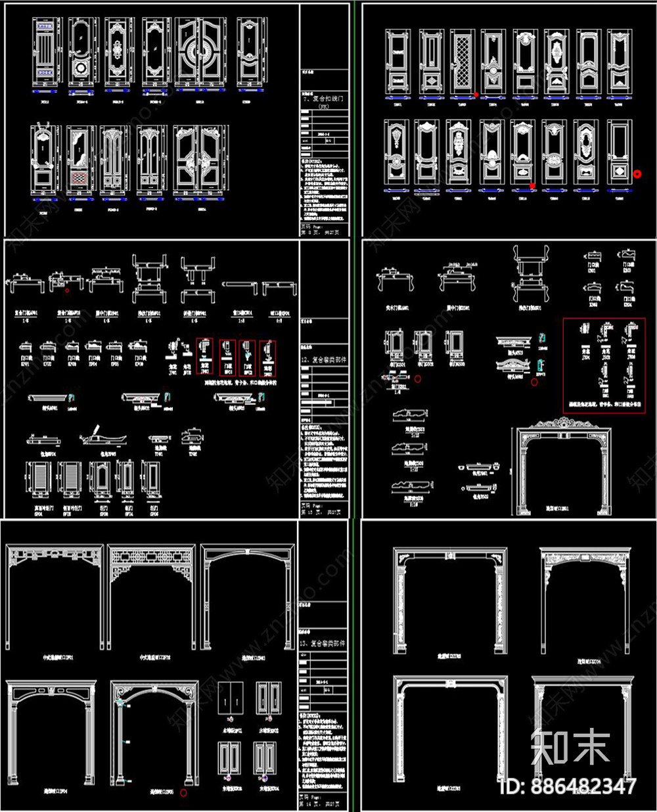Screen dimensions: 657x812
Task: Pick the sheet 13 archway with scroll corner brackets
Action: pos(154,734)
